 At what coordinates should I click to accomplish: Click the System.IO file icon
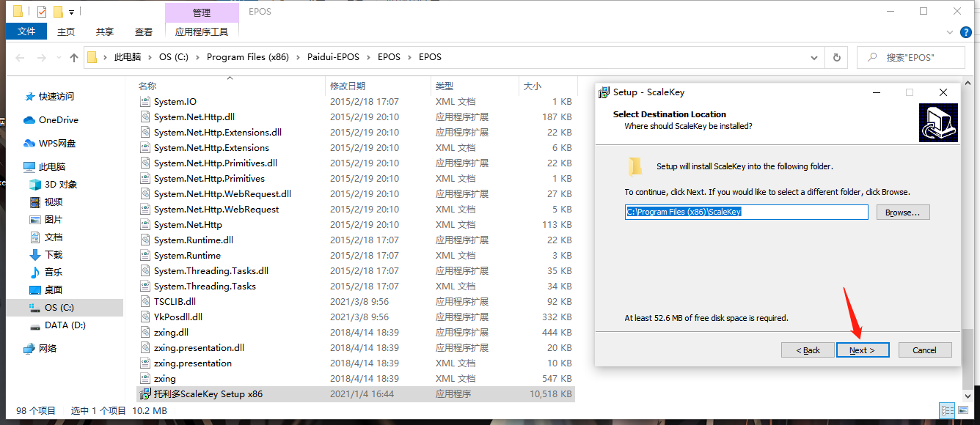point(145,102)
